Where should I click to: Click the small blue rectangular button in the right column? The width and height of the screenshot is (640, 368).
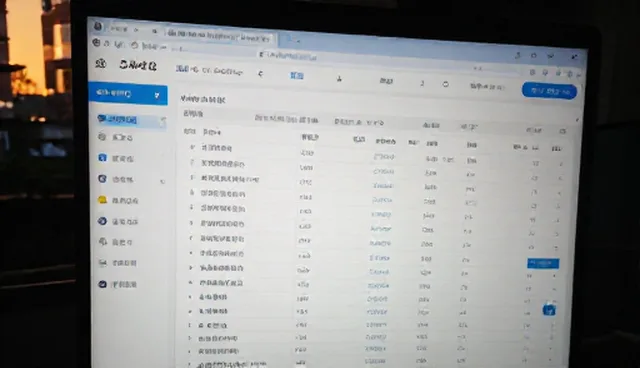pyautogui.click(x=543, y=263)
